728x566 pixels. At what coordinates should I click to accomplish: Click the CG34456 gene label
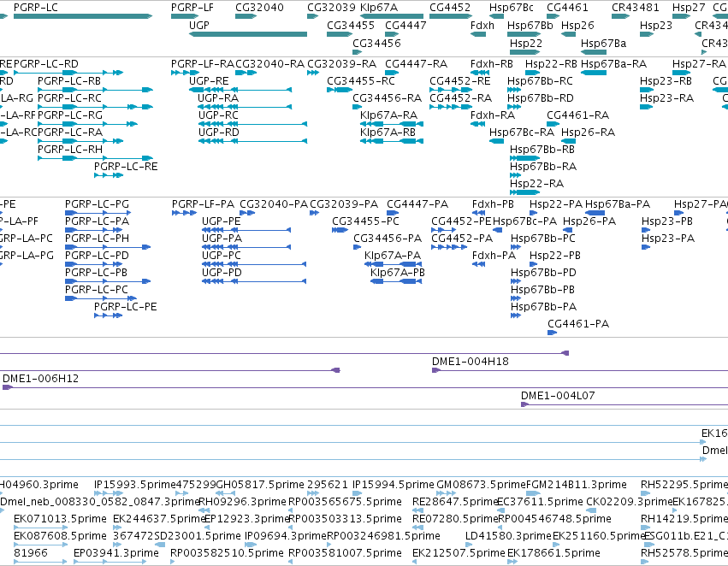(376, 44)
